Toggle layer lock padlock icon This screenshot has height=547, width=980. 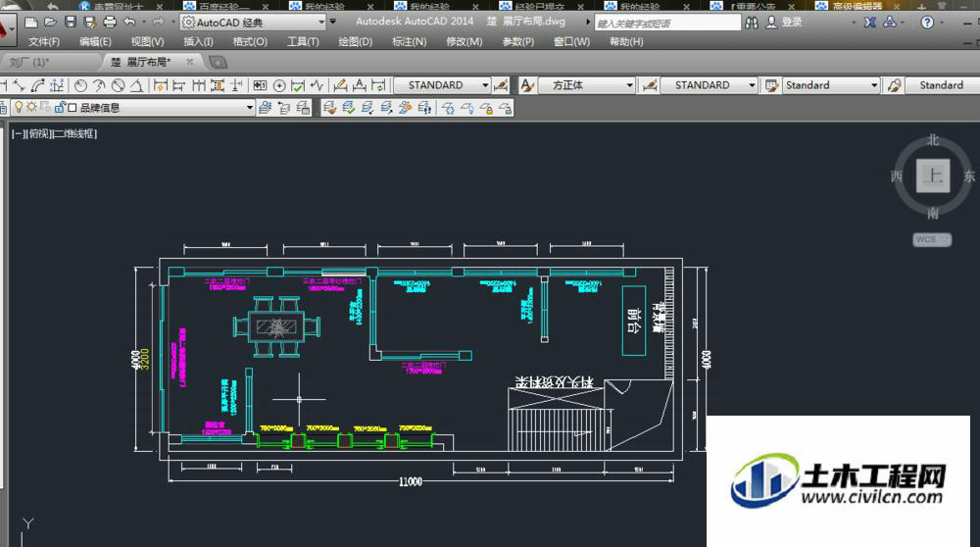click(60, 107)
